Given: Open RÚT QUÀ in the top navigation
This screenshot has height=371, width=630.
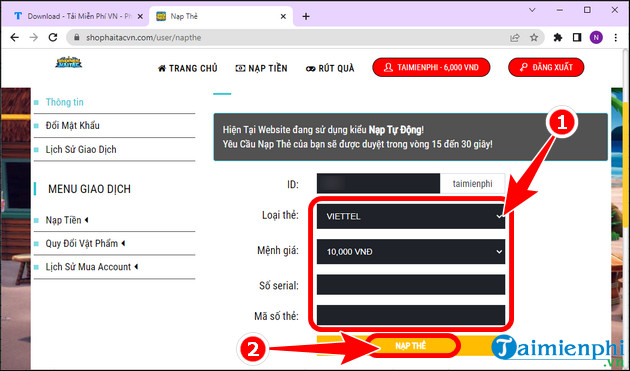Looking at the screenshot, I should tap(330, 68).
